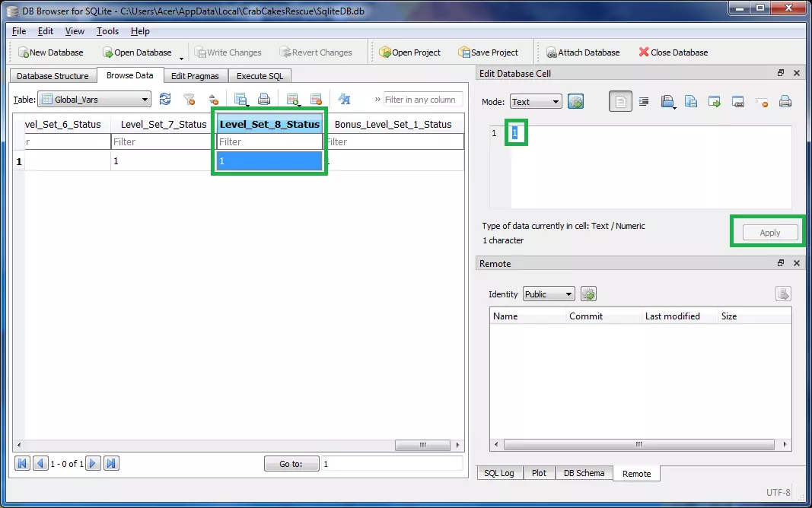Go to the first record with the navigation button
The width and height of the screenshot is (812, 508).
[22, 463]
